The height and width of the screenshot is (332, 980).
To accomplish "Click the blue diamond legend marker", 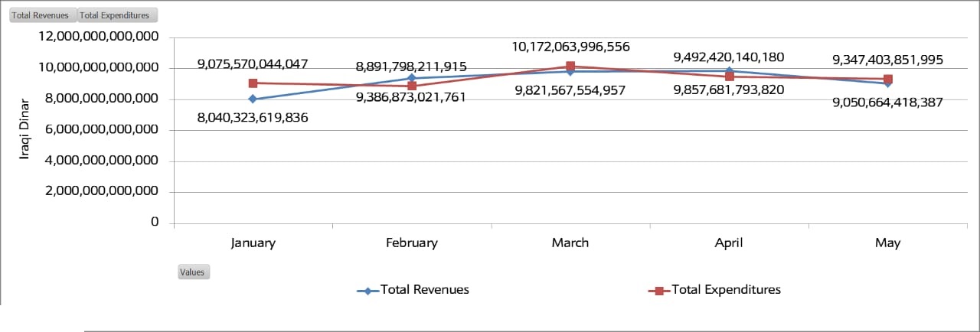I will point(369,291).
